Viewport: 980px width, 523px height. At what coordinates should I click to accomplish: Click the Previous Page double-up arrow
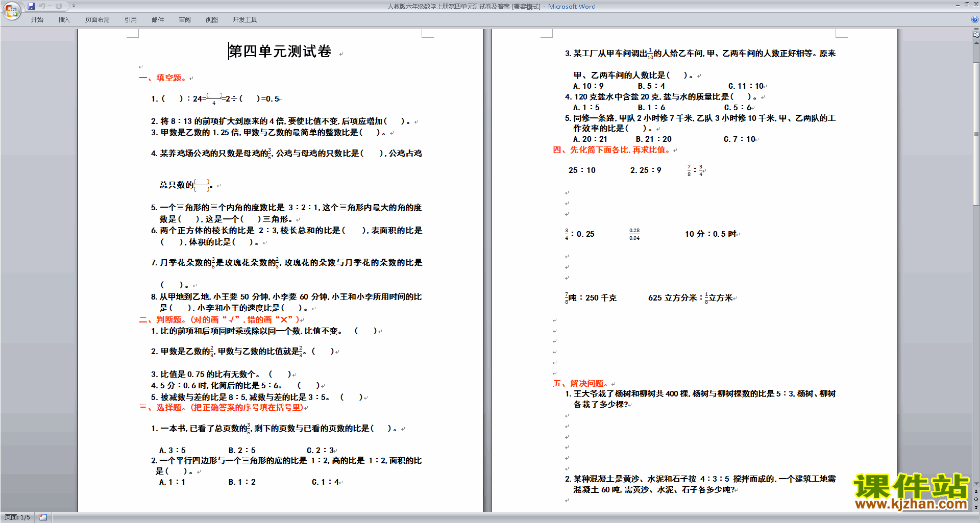[x=976, y=491]
